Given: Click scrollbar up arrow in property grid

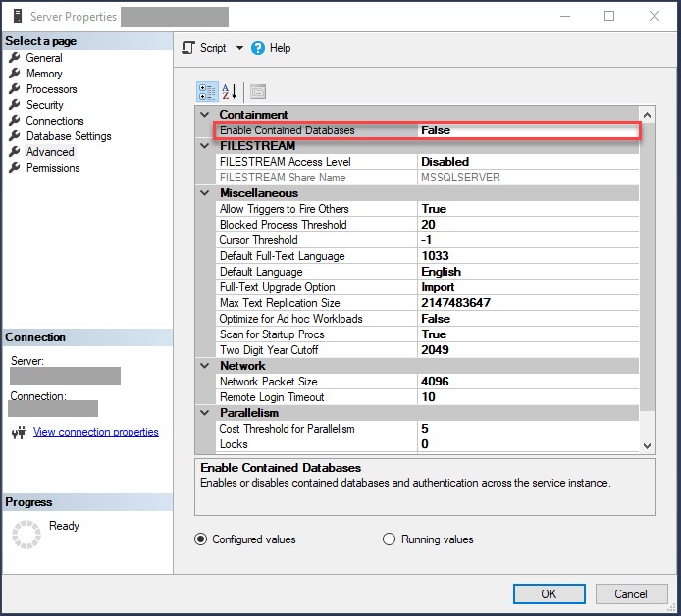Looking at the screenshot, I should pos(647,115).
